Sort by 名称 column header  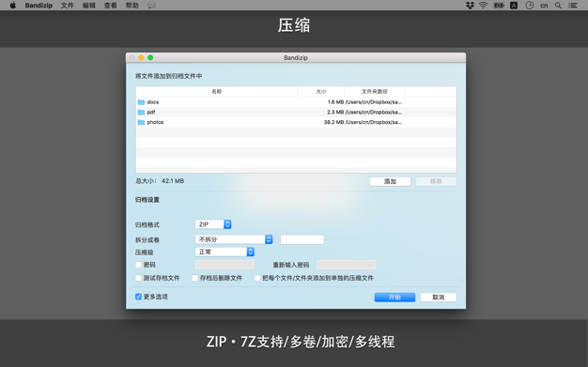point(216,91)
